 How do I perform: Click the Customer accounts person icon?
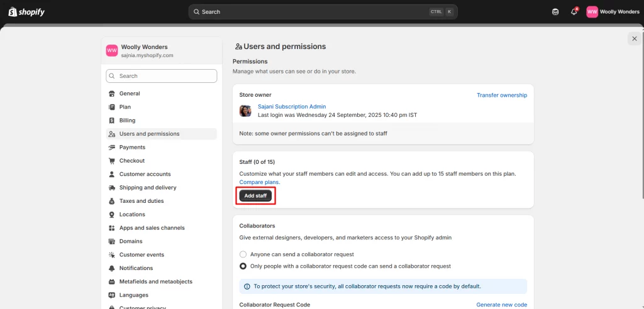coord(112,175)
